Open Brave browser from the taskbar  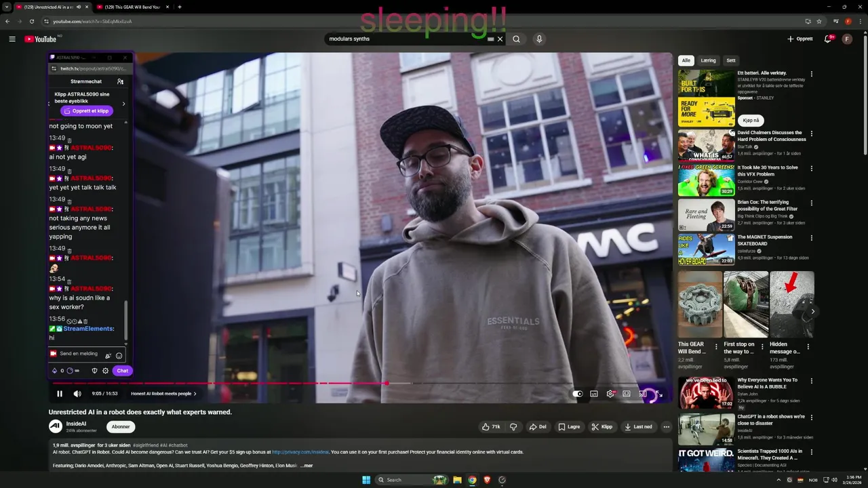[x=487, y=480]
